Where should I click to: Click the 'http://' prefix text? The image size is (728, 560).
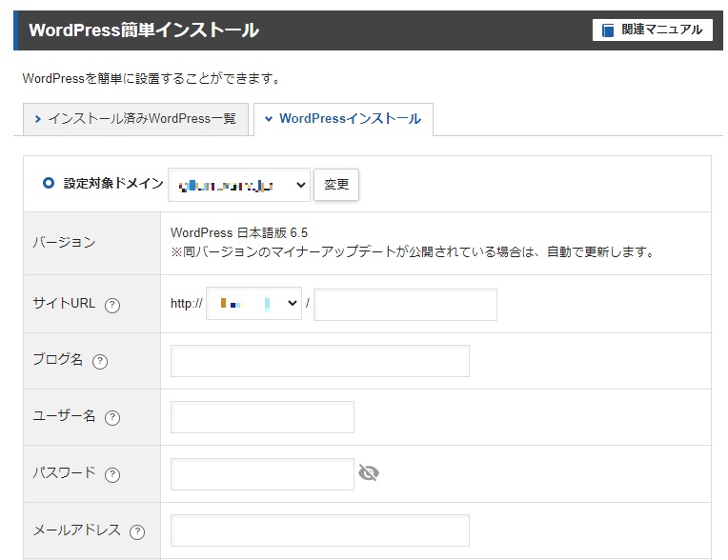coord(186,304)
